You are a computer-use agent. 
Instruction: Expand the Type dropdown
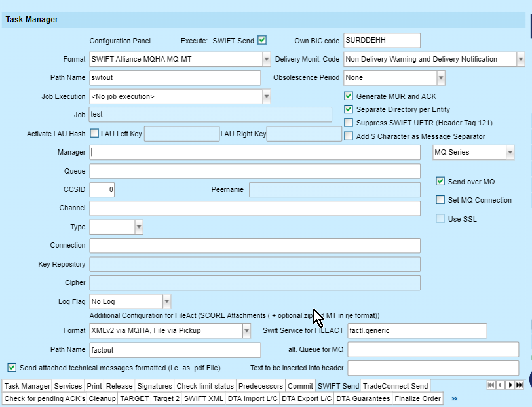pos(139,227)
